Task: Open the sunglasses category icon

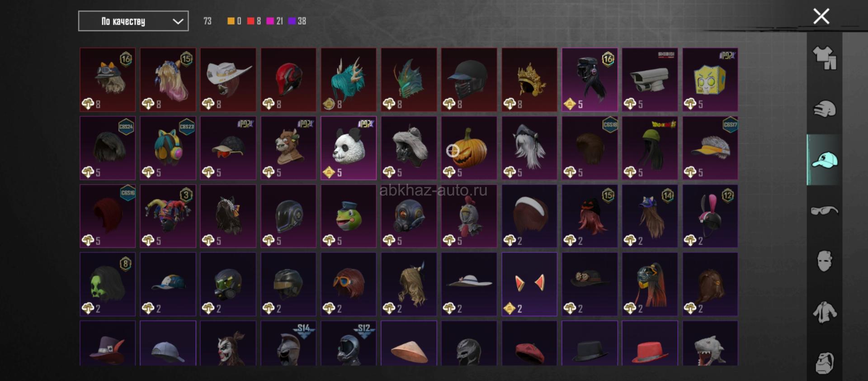Action: click(x=825, y=210)
